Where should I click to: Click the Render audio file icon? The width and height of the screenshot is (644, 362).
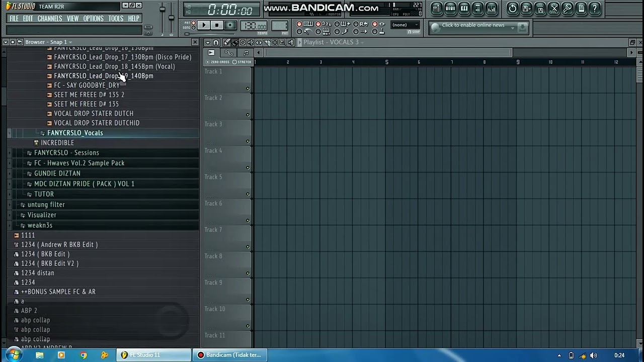tap(540, 9)
